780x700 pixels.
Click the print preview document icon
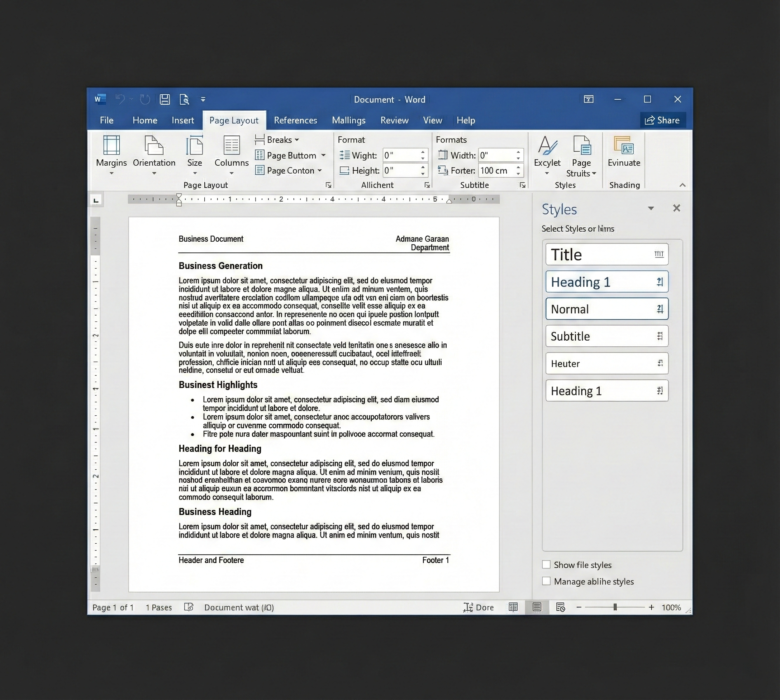[x=184, y=100]
